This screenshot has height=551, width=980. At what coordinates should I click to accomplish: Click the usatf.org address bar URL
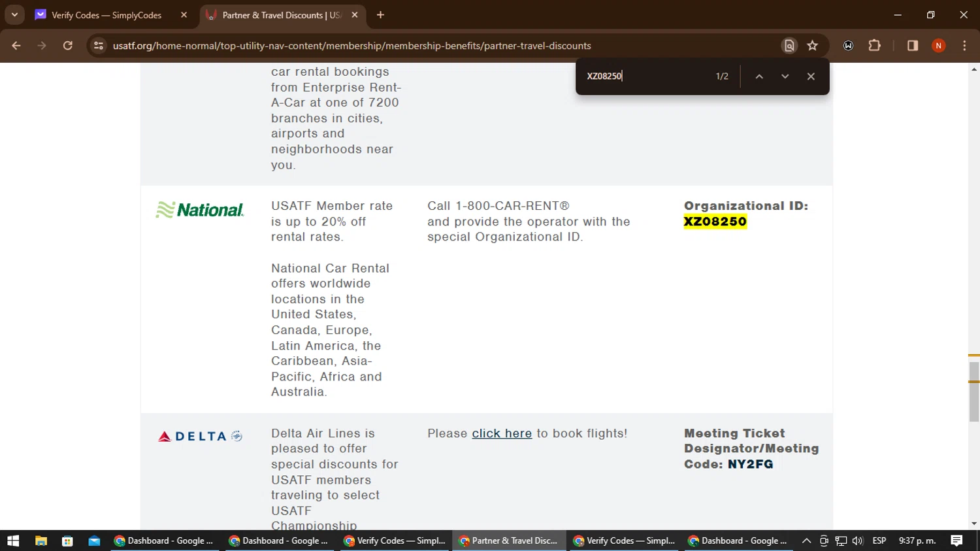tap(351, 46)
